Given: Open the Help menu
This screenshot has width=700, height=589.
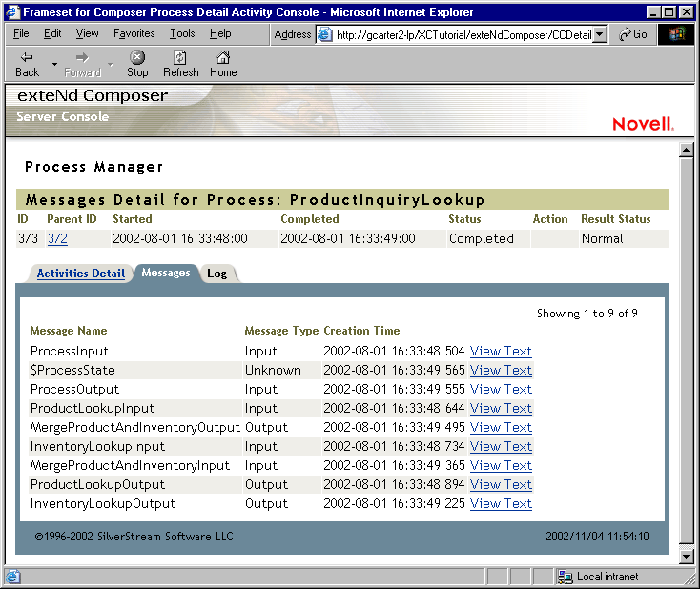Looking at the screenshot, I should tap(220, 33).
